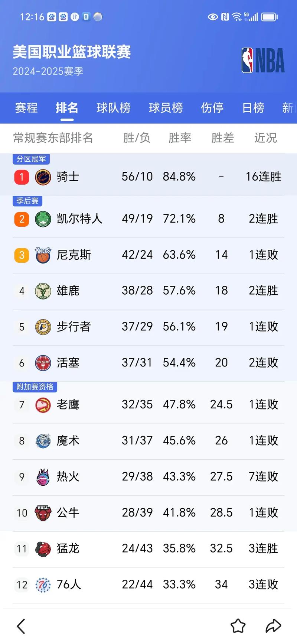Switch to the 赛程 tab
This screenshot has height=644, width=297.
point(26,108)
